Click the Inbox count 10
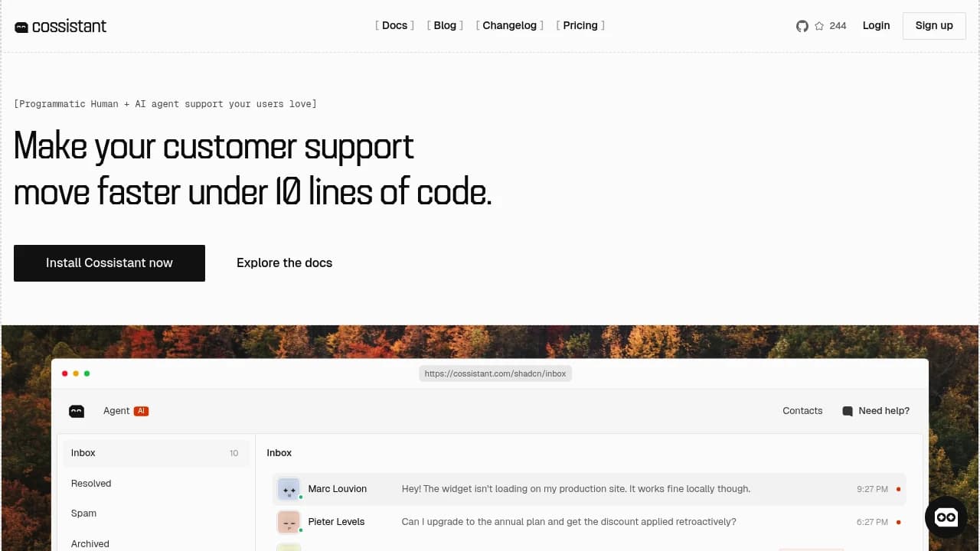This screenshot has height=551, width=980. [234, 453]
